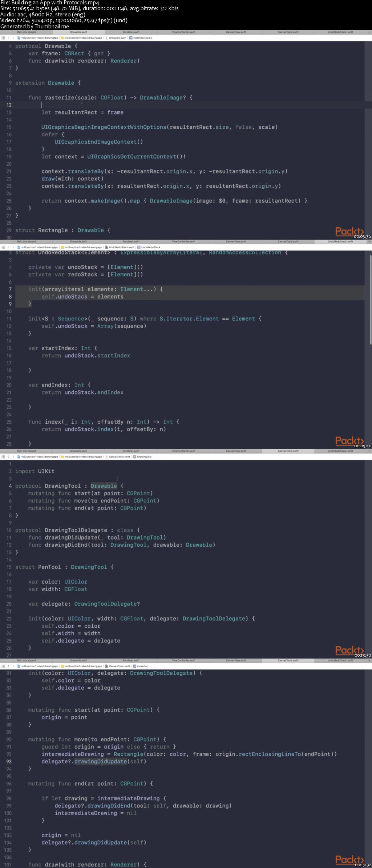Viewport: 372px width, 868px height.
Task: Open vol2section1video7drawingapp project segment in 00:05:36 frame
Action: [x=40, y=38]
